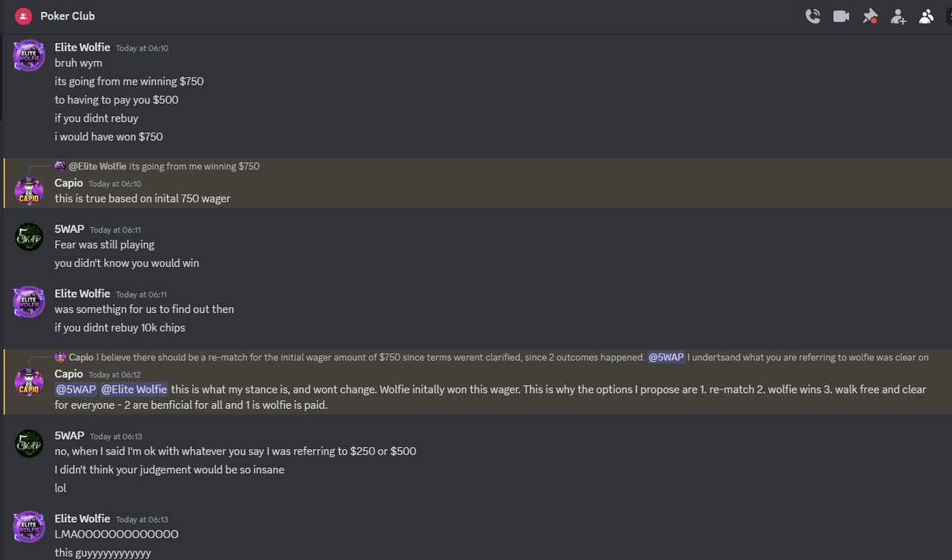The height and width of the screenshot is (560, 952).
Task: Open 5WAP's avatar on 'Fear was still playing'
Action: click(x=30, y=237)
